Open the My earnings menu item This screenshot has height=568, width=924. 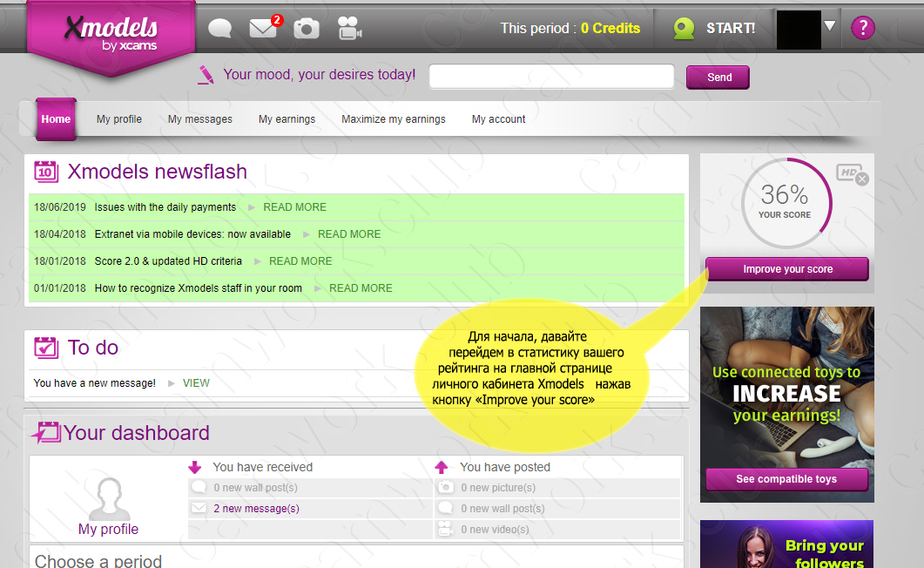pyautogui.click(x=287, y=119)
